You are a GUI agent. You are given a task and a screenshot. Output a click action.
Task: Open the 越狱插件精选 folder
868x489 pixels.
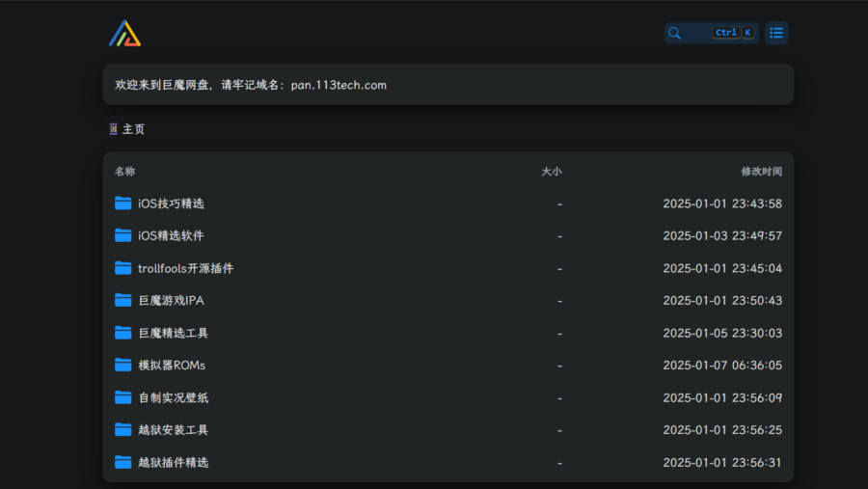[174, 463]
